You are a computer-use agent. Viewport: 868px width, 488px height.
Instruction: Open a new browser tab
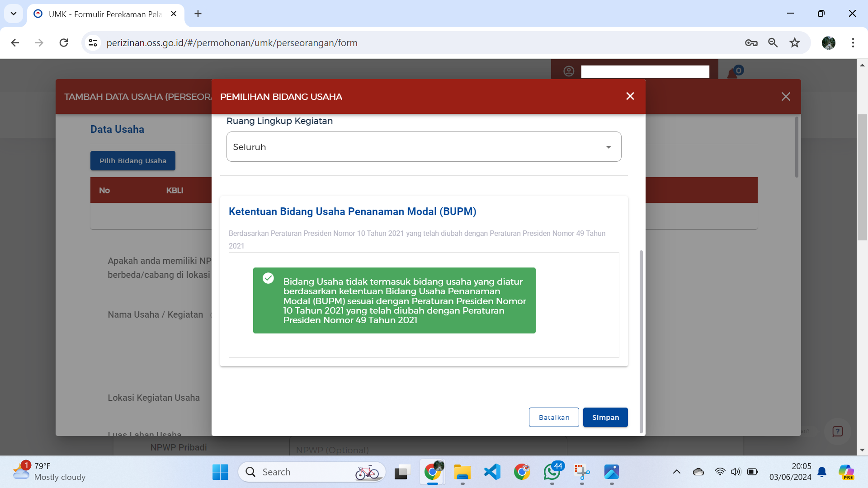pos(198,14)
